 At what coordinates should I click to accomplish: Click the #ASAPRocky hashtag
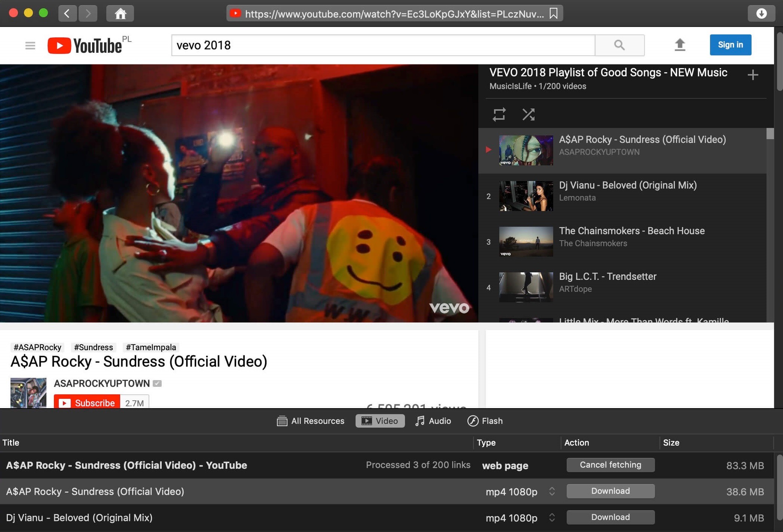(37, 347)
